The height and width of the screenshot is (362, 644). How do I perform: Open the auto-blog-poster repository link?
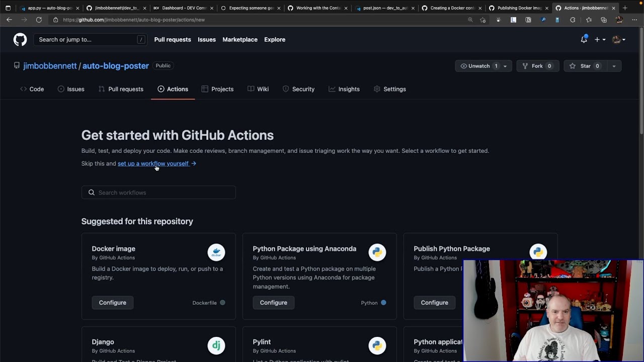pos(116,66)
